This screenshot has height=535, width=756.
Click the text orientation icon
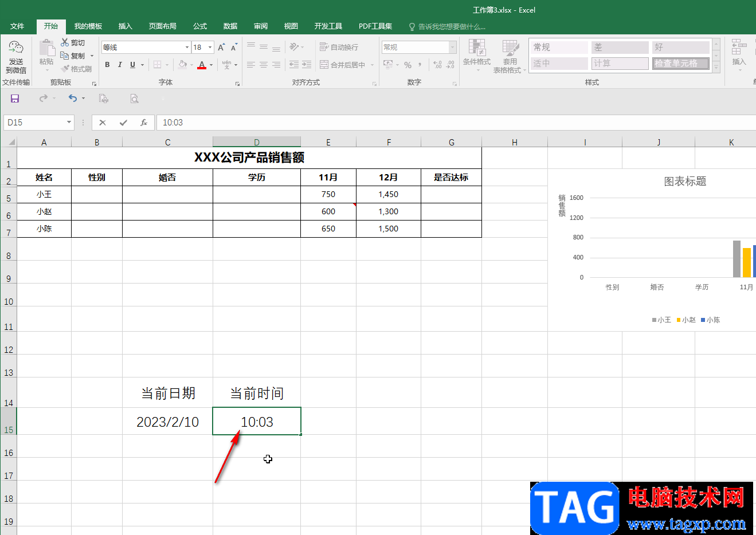pos(295,47)
